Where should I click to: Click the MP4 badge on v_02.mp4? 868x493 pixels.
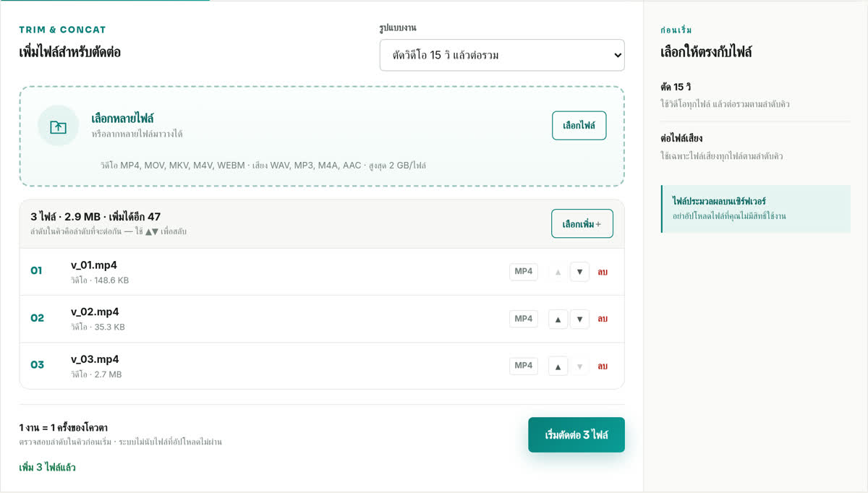pos(524,319)
